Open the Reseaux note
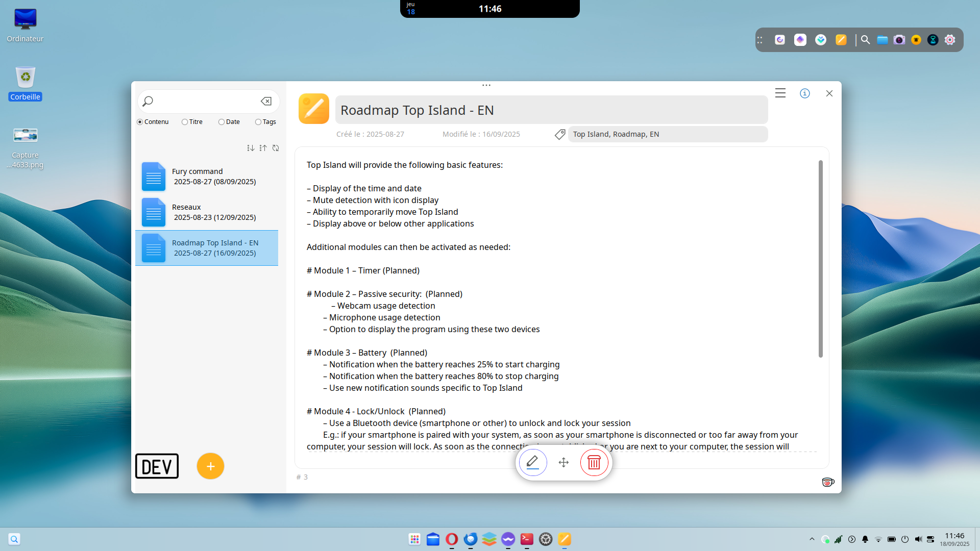 coord(207,212)
